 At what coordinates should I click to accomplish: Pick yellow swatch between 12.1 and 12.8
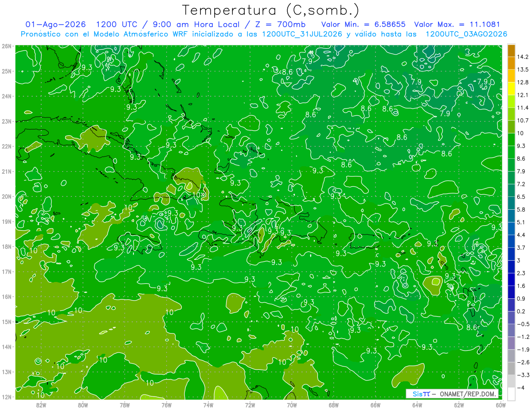tap(511, 89)
